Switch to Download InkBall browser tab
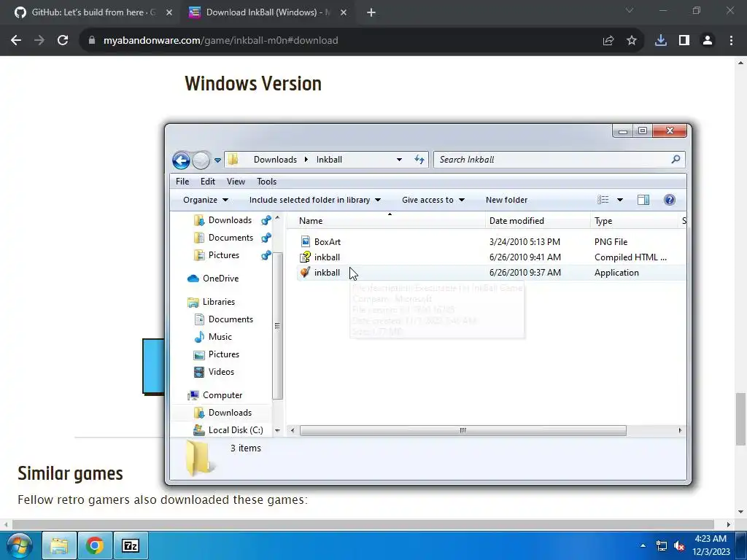 click(268, 12)
